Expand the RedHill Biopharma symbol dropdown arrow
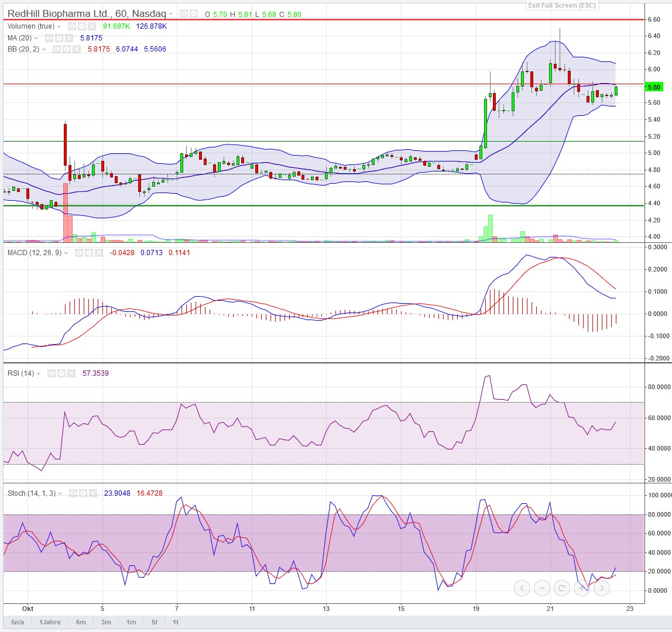 [171, 13]
